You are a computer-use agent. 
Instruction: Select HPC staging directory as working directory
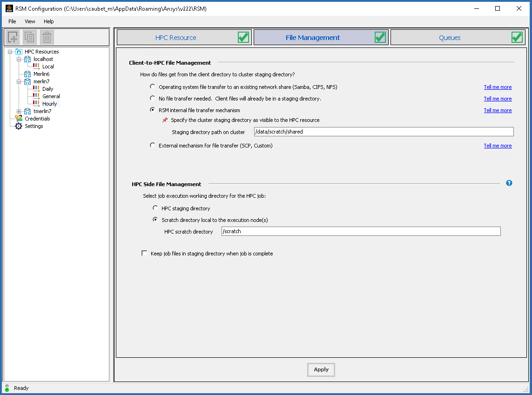(155, 208)
